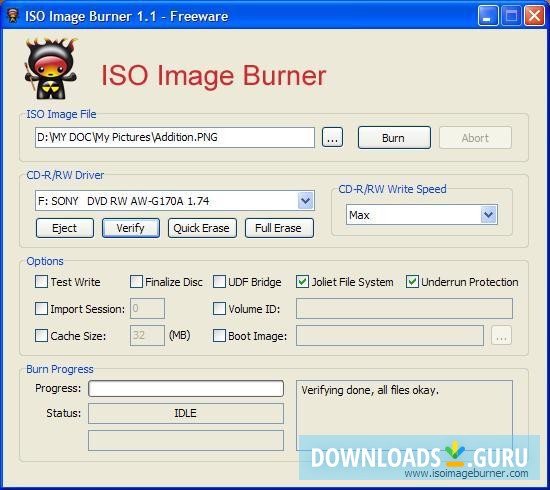This screenshot has width=550, height=490.
Task: Toggle the Finalize Disc checkbox
Action: 136,282
